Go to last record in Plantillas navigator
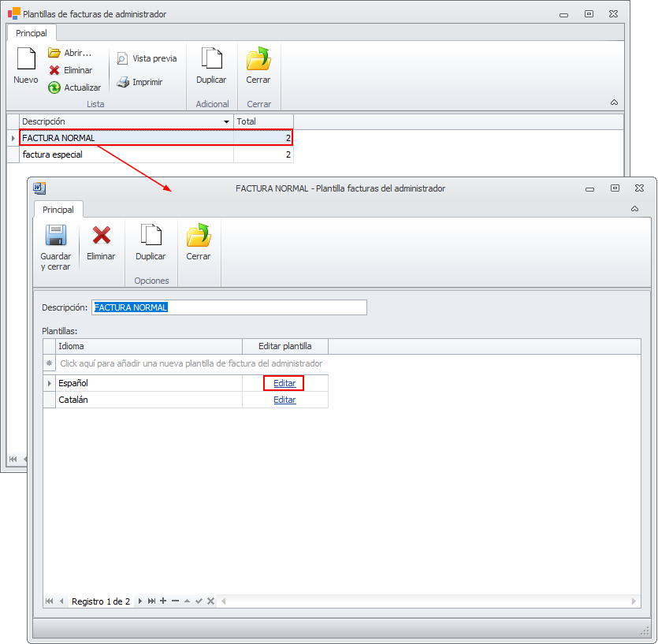The image size is (658, 644). pyautogui.click(x=151, y=601)
